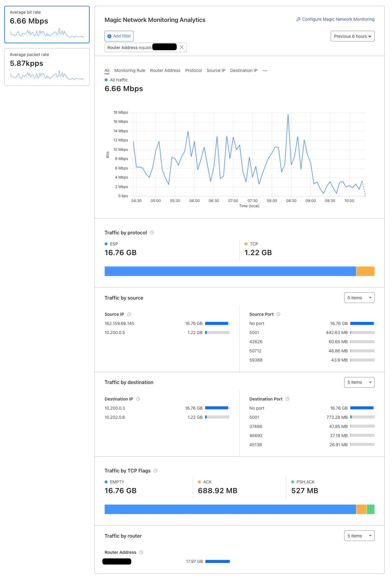Click the Router Address equals filter chip
The width and height of the screenshot is (392, 584).
point(146,47)
